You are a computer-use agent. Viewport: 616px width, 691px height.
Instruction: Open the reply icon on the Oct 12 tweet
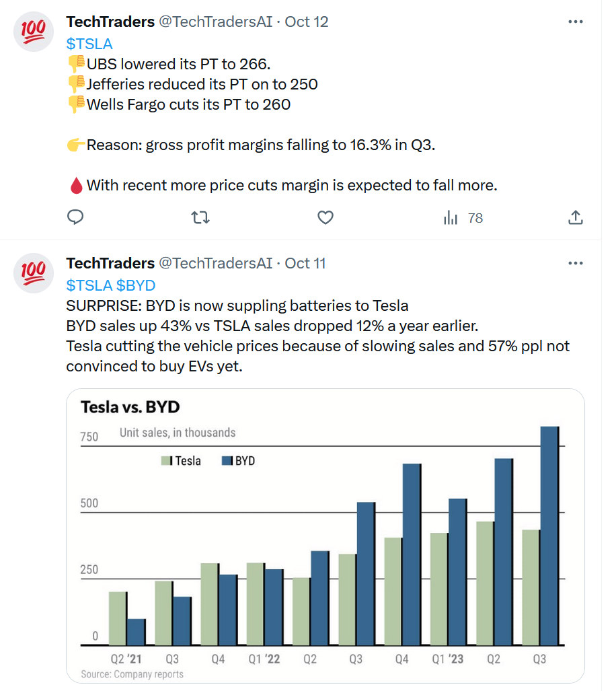coord(75,217)
